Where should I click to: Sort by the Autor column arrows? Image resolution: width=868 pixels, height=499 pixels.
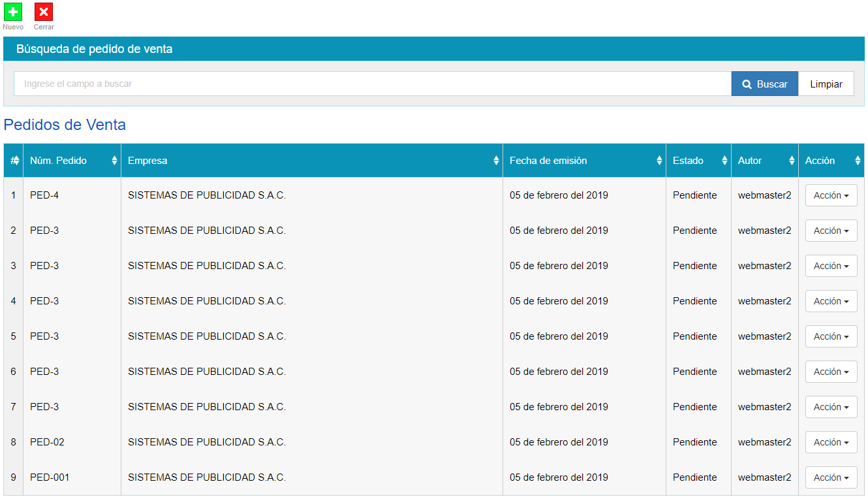(792, 161)
